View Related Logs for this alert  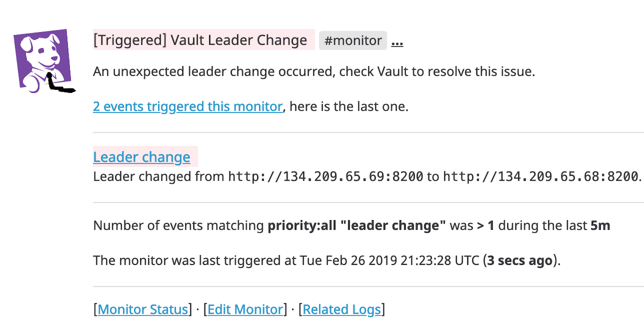342,309
